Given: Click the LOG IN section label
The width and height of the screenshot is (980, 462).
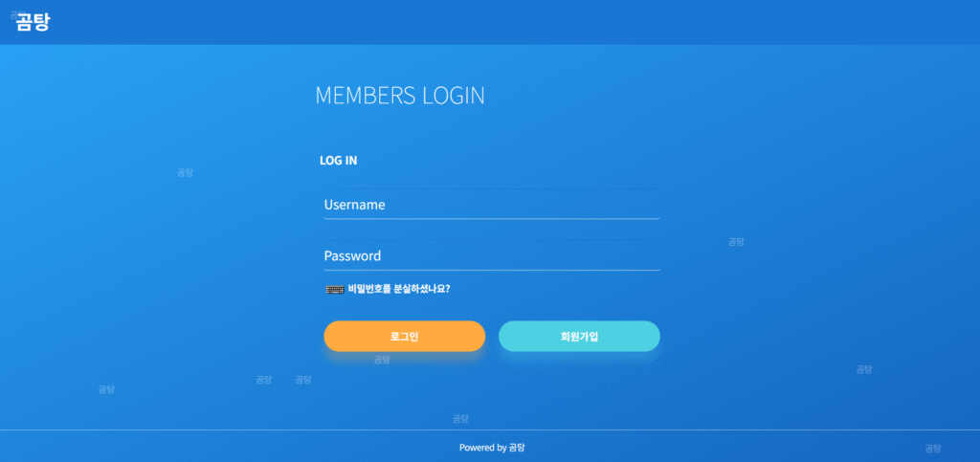Looking at the screenshot, I should [338, 161].
